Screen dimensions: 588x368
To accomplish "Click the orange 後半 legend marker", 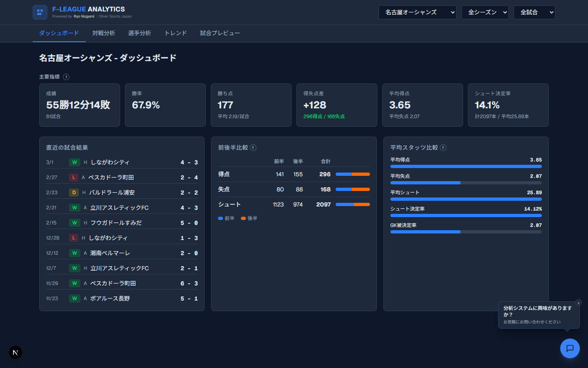I will click(x=243, y=218).
